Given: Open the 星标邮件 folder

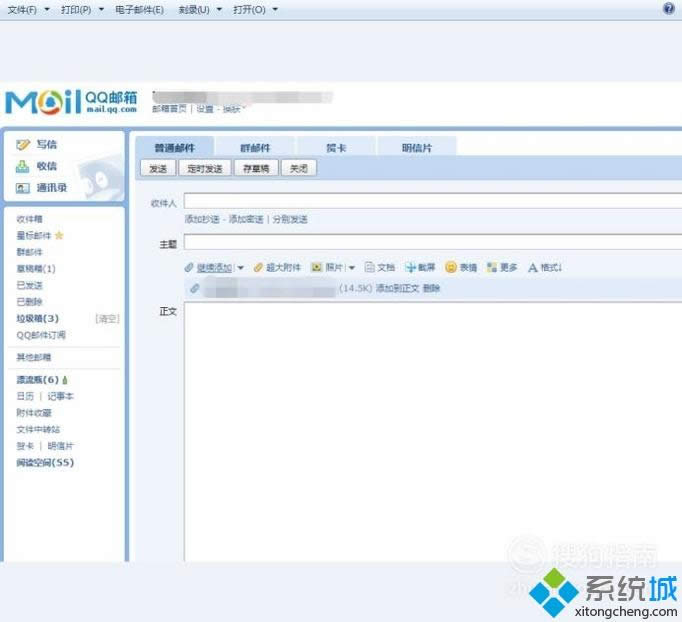Looking at the screenshot, I should pos(34,235).
